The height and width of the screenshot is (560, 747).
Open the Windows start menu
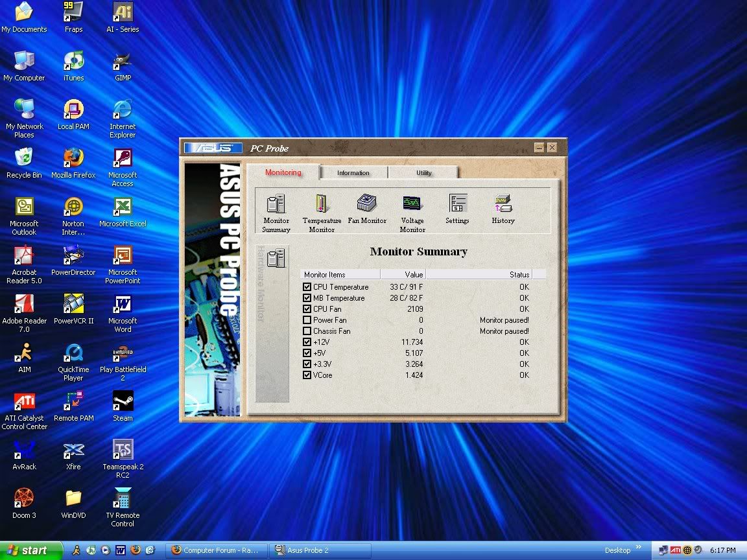pos(31,550)
